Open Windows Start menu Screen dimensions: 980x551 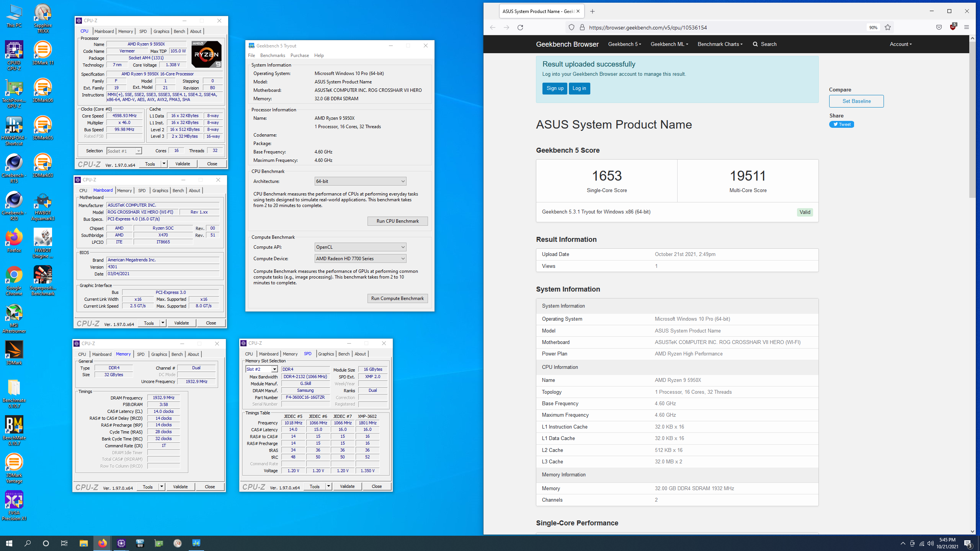9,543
